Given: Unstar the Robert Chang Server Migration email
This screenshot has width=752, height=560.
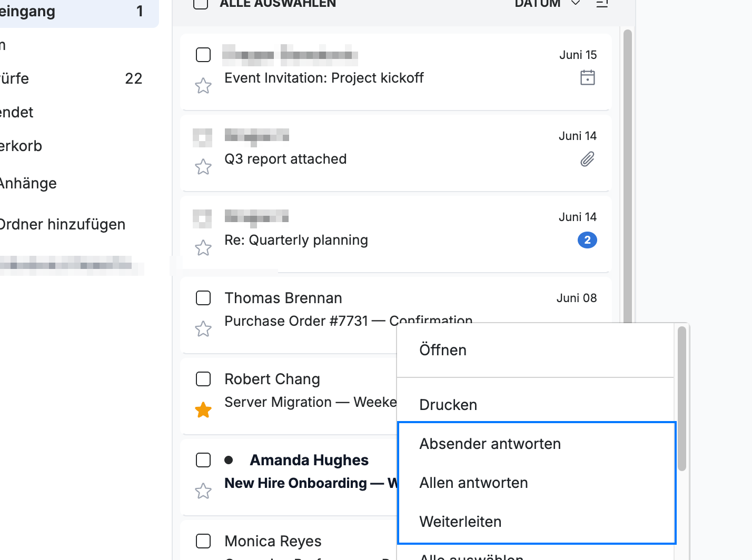Looking at the screenshot, I should (203, 409).
